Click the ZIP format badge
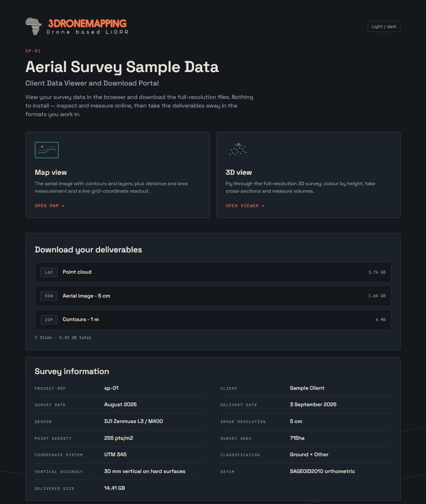This screenshot has height=504, width=426. (49, 320)
